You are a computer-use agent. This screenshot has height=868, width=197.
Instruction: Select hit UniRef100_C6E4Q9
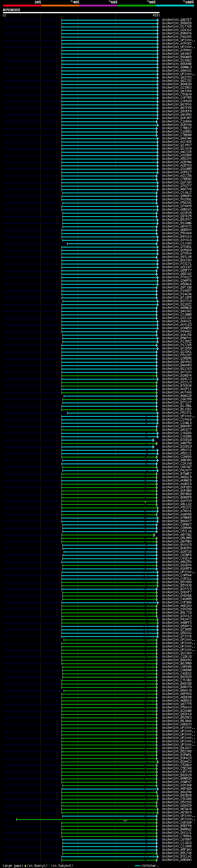click(x=176, y=822)
